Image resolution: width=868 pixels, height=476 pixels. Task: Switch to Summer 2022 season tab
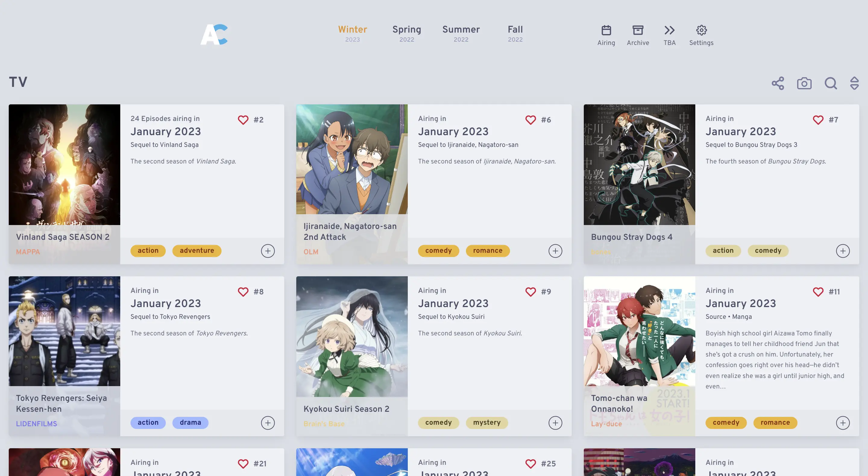point(461,33)
